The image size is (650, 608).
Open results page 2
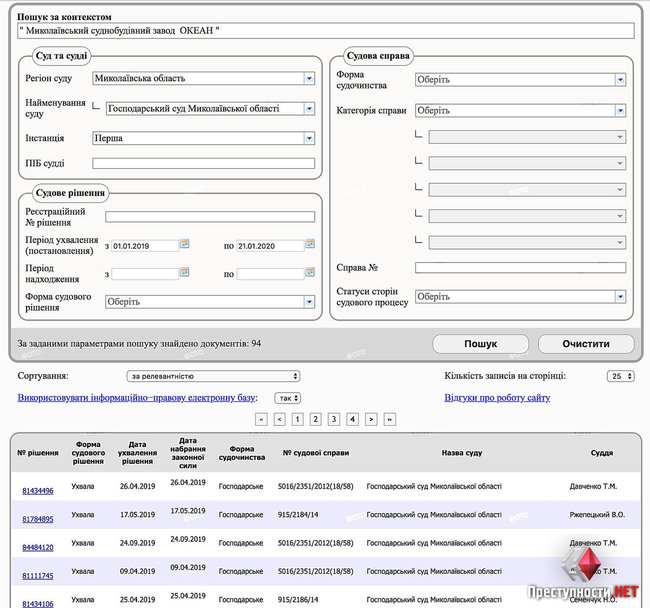(x=316, y=419)
